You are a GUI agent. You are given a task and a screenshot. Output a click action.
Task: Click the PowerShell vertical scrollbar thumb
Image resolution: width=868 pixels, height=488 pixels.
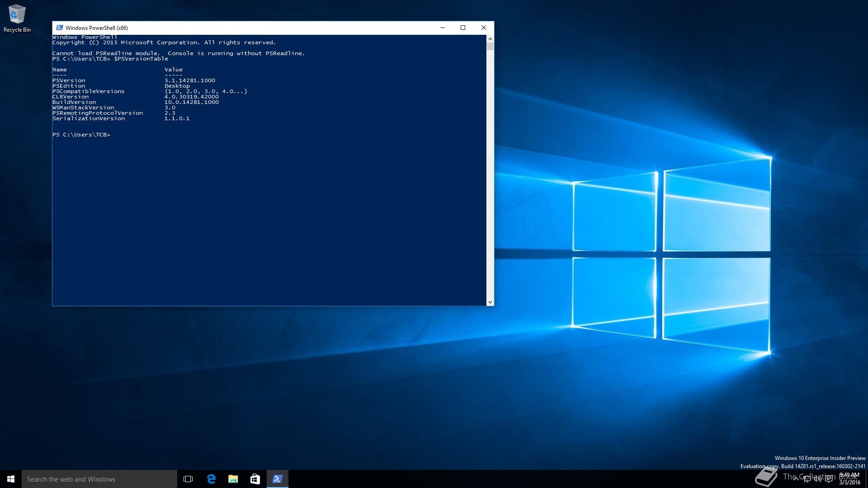pyautogui.click(x=490, y=47)
